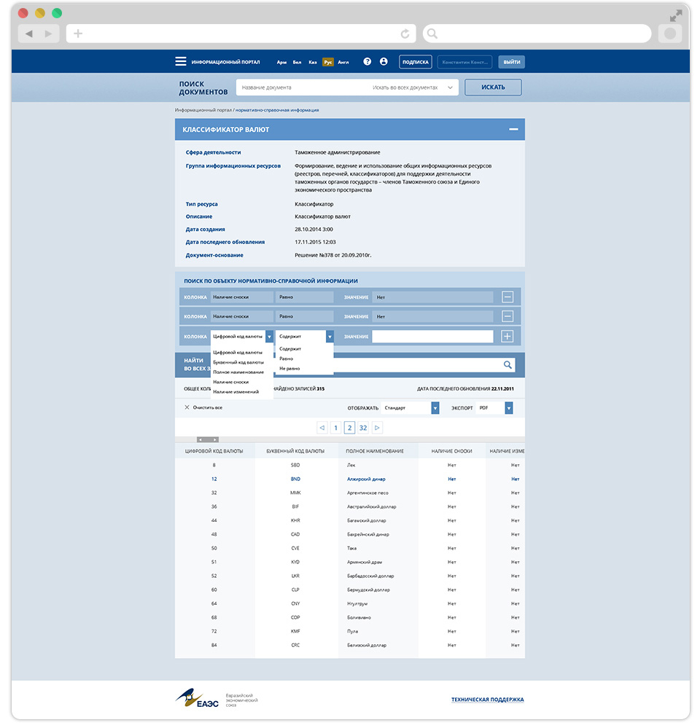Click the help question mark icon
Screen dimensions: 700x728
367,61
